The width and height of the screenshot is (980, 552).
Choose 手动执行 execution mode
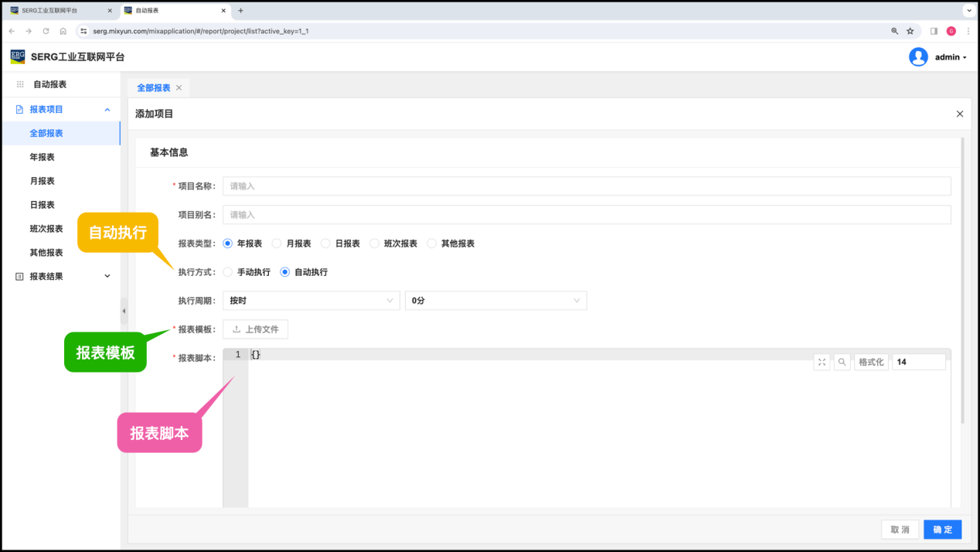227,272
